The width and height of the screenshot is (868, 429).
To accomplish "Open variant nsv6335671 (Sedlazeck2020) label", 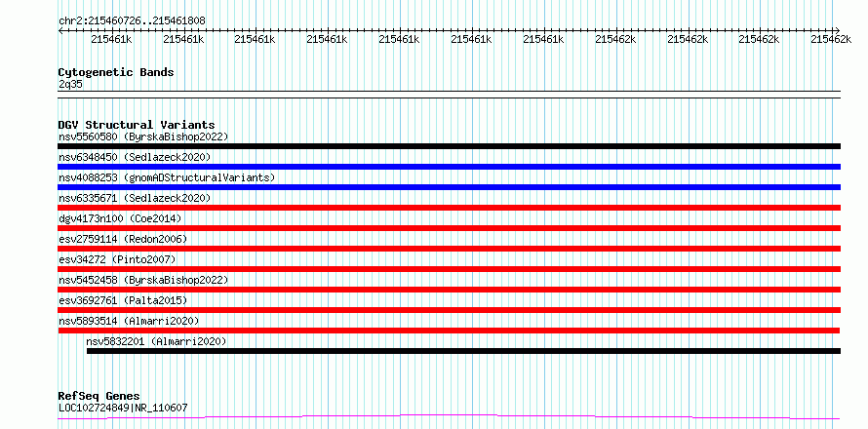I will 135,198.
